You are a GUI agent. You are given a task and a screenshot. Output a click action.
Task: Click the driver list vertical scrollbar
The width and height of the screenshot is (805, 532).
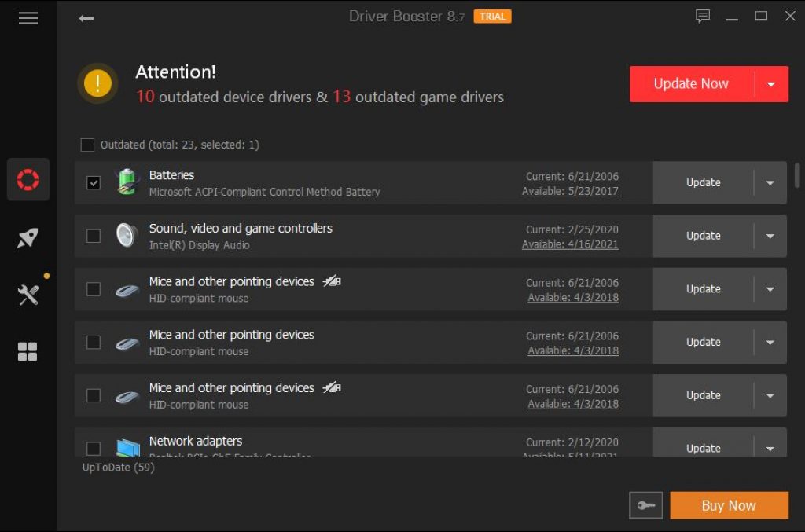pos(797,175)
